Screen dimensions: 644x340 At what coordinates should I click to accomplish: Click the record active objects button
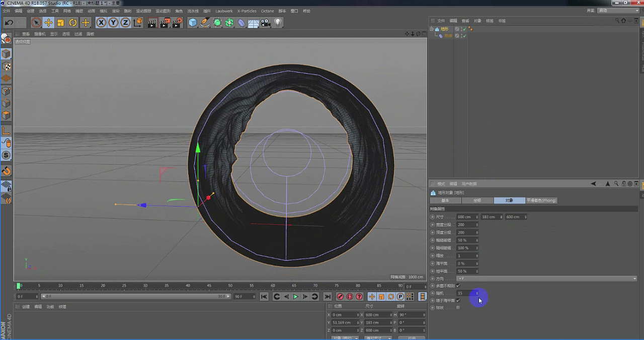[340, 297]
